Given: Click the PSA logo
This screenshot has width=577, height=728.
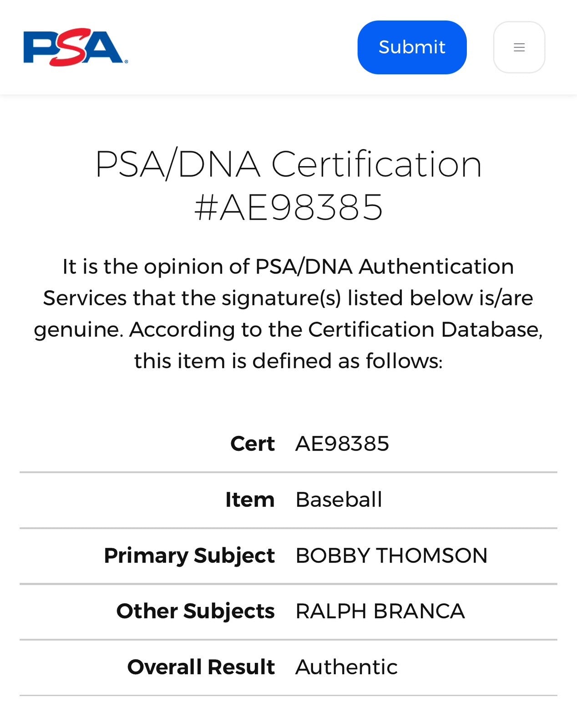Looking at the screenshot, I should click(75, 47).
